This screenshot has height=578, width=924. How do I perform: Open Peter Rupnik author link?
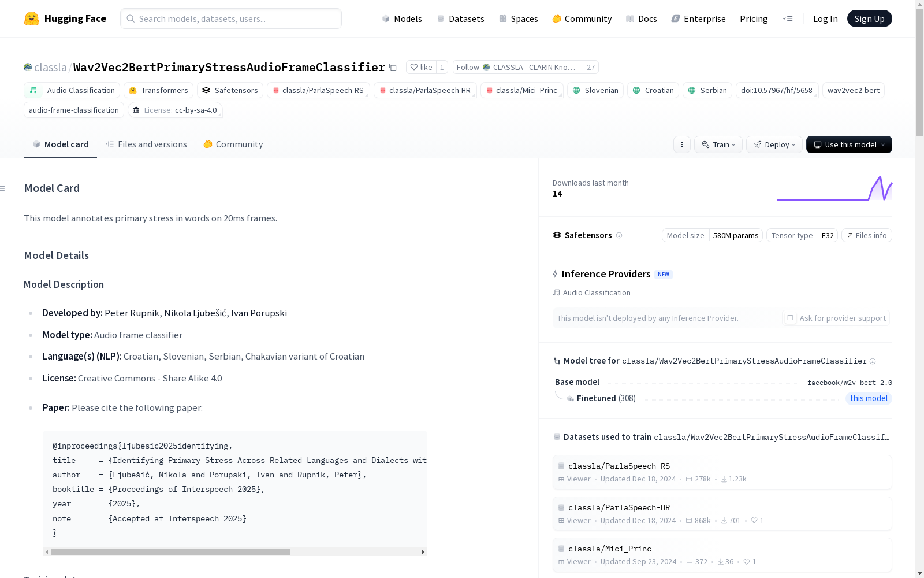pos(132,313)
